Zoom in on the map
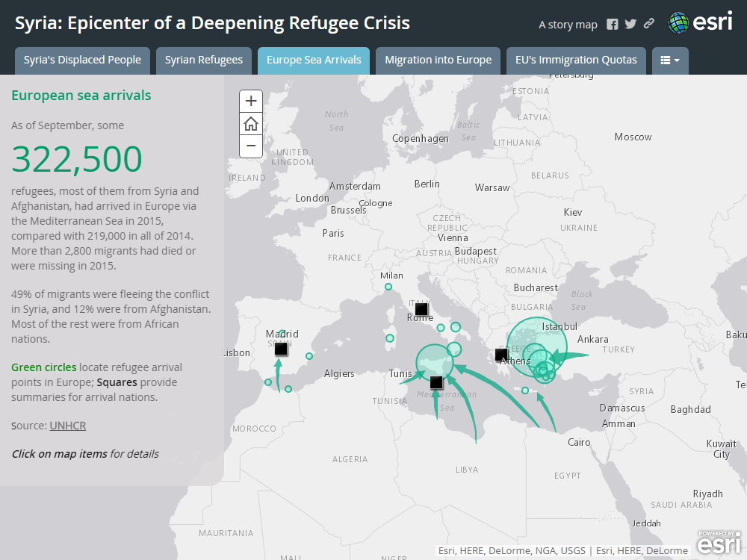Screen dimensions: 747x560 [x=251, y=101]
